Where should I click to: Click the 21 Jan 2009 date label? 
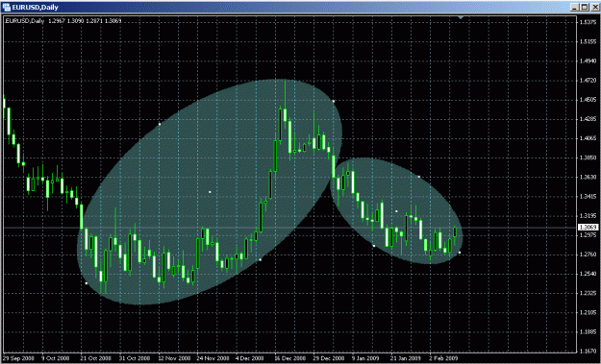pyautogui.click(x=406, y=358)
